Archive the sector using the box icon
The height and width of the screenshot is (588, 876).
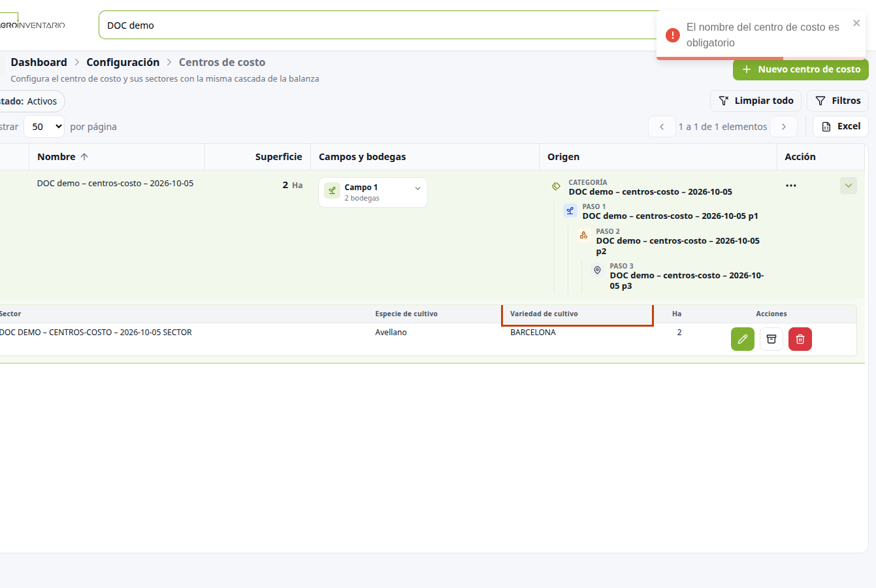point(771,339)
